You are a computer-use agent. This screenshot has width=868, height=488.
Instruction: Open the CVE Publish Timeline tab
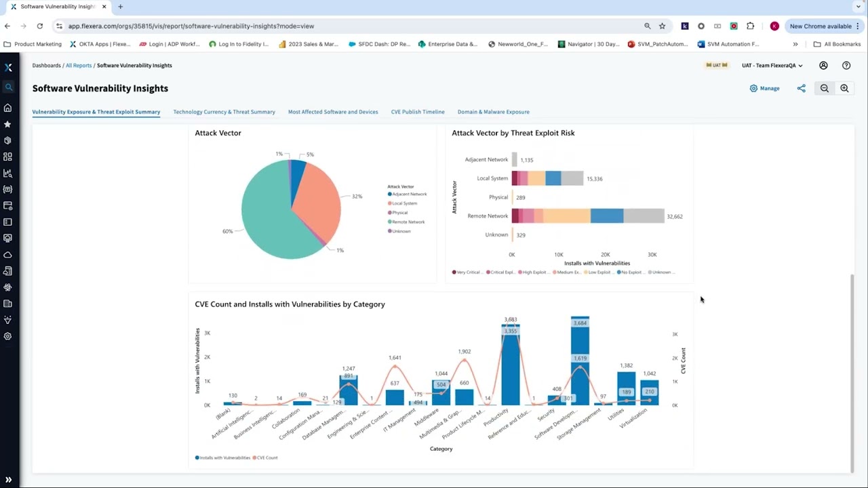pyautogui.click(x=418, y=112)
